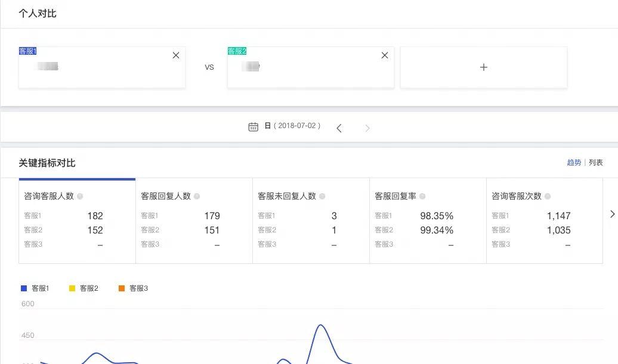The image size is (618, 364).
Task: Show info tooltip for 客服未回复人数
Action: click(x=322, y=196)
